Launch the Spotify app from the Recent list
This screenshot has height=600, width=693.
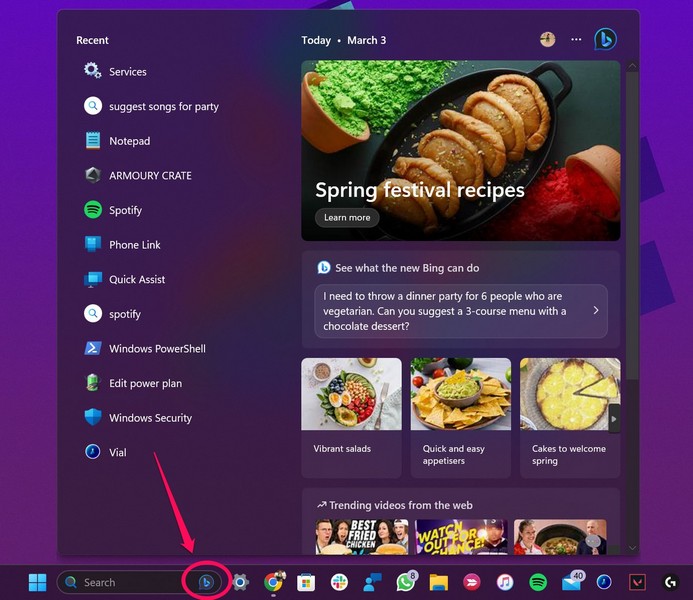(113, 210)
